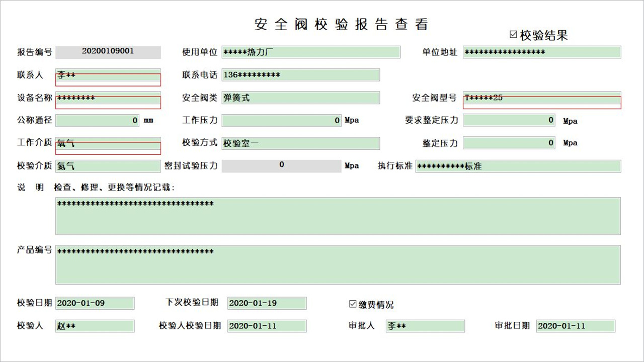Open the 校验方式 field showing 校验室一
Screen dimensions: 644x362
pyautogui.click(x=300, y=143)
